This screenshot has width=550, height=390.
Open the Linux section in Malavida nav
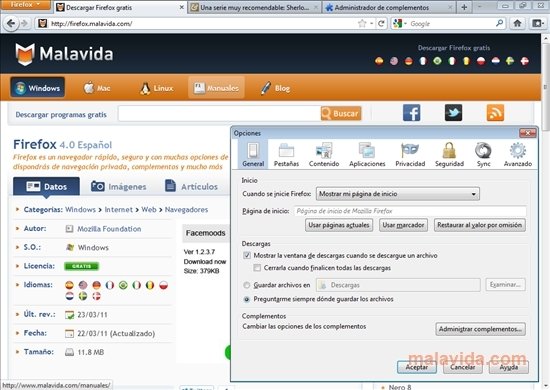click(x=156, y=88)
